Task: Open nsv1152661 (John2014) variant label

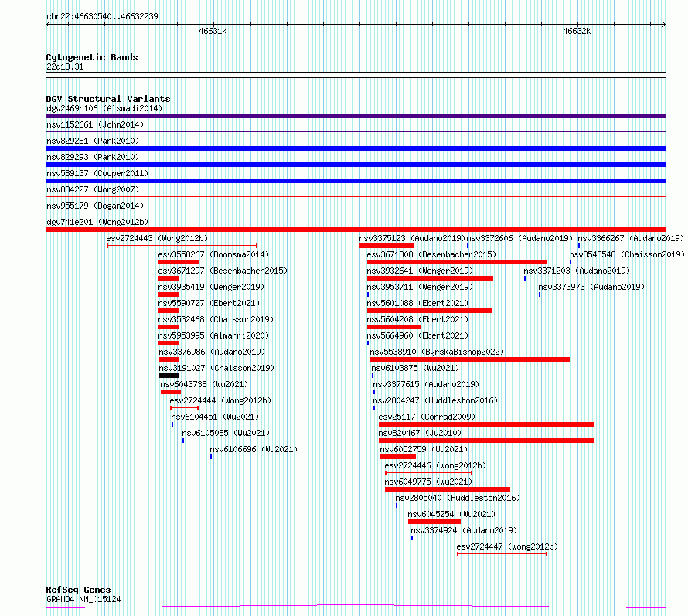Action: (x=95, y=124)
